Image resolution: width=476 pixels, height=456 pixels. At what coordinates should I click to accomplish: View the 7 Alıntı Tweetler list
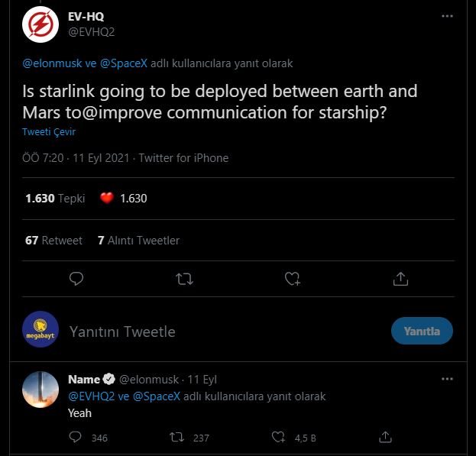(x=138, y=240)
